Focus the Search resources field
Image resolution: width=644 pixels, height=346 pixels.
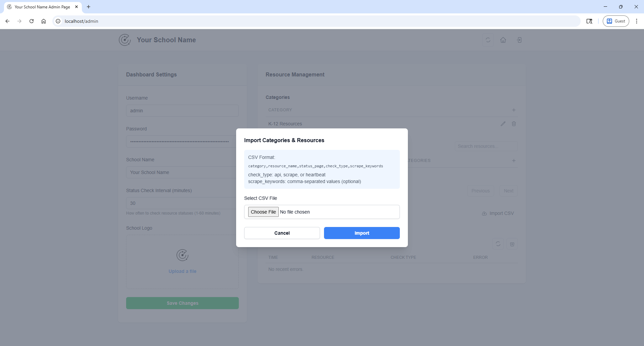click(486, 146)
